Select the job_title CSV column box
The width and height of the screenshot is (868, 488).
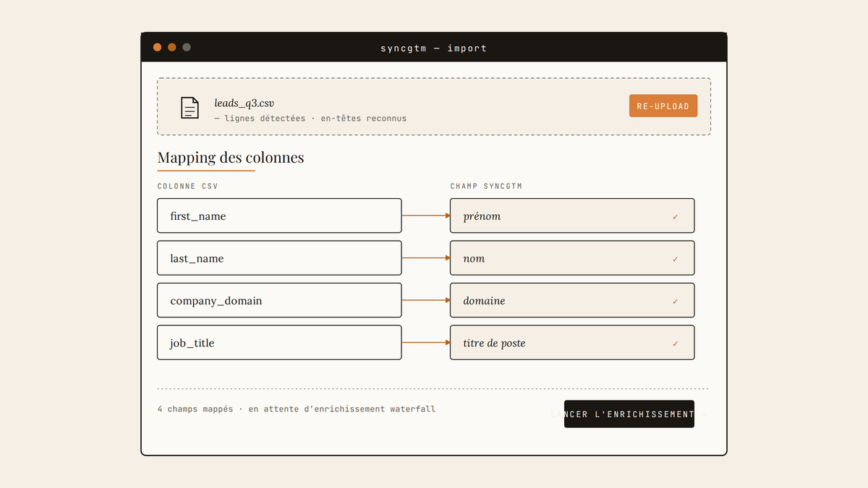[x=279, y=343]
